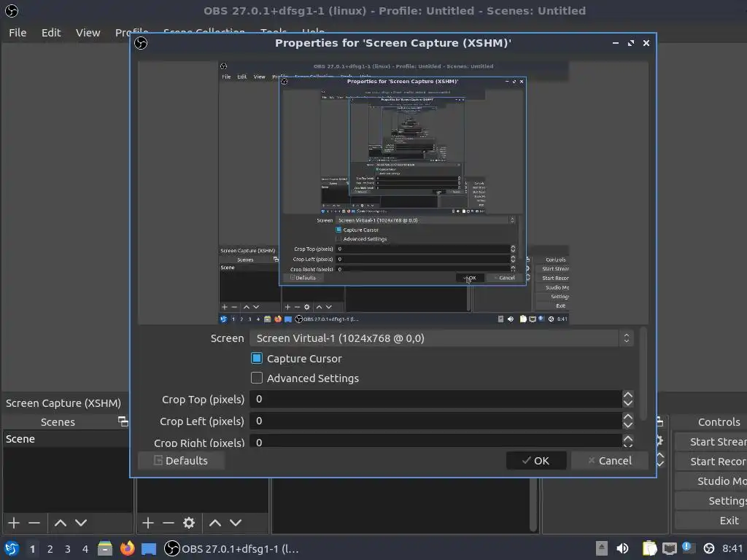Toggle the Studio Mode button

(x=711, y=481)
